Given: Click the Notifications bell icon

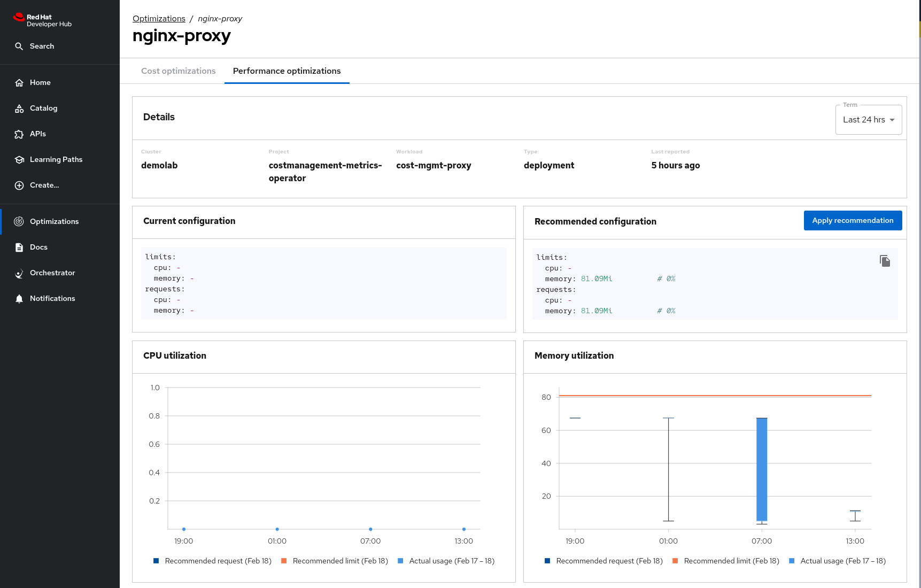Looking at the screenshot, I should tap(19, 299).
